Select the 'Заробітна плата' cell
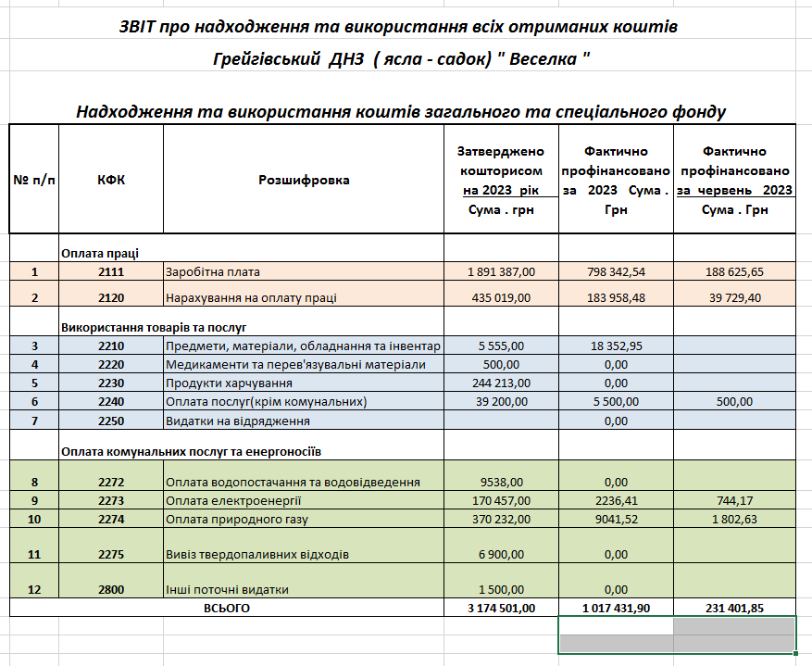This screenshot has width=812, height=666. (304, 271)
